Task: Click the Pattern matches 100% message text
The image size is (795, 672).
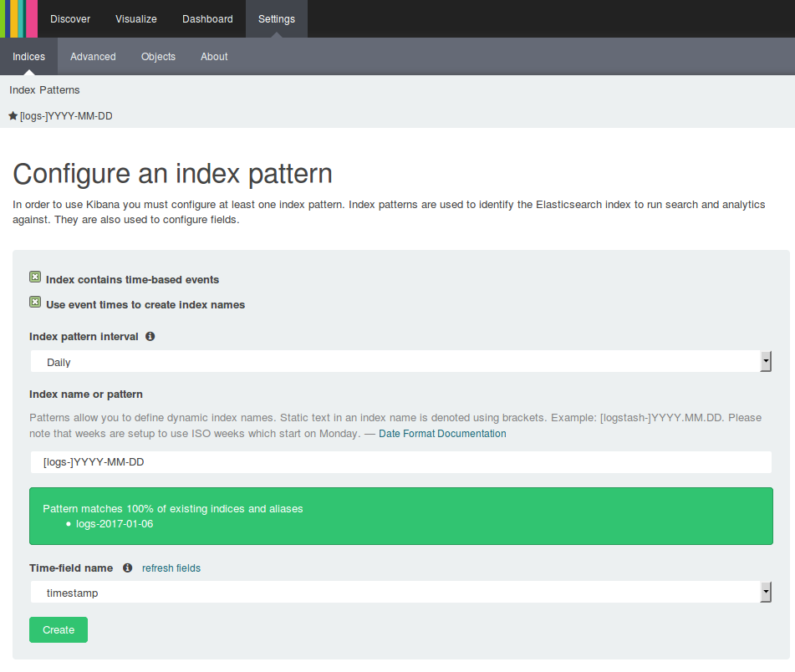Action: tap(173, 508)
